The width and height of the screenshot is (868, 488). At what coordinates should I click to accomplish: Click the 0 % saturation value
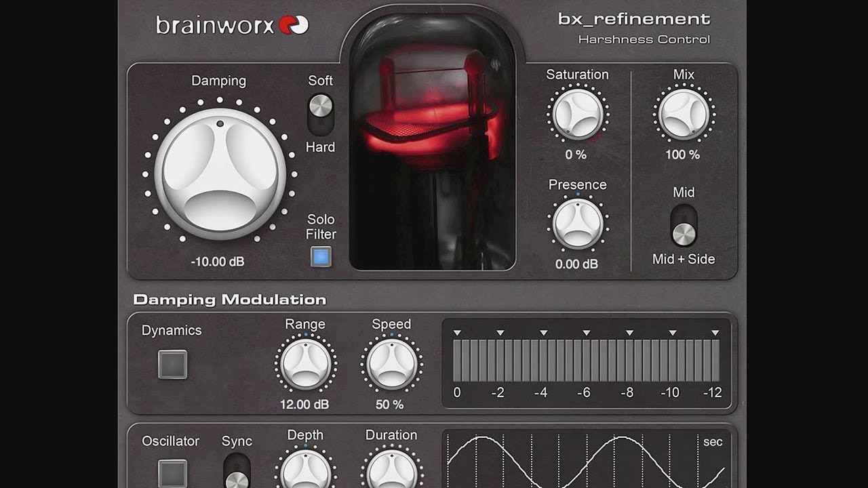click(576, 155)
